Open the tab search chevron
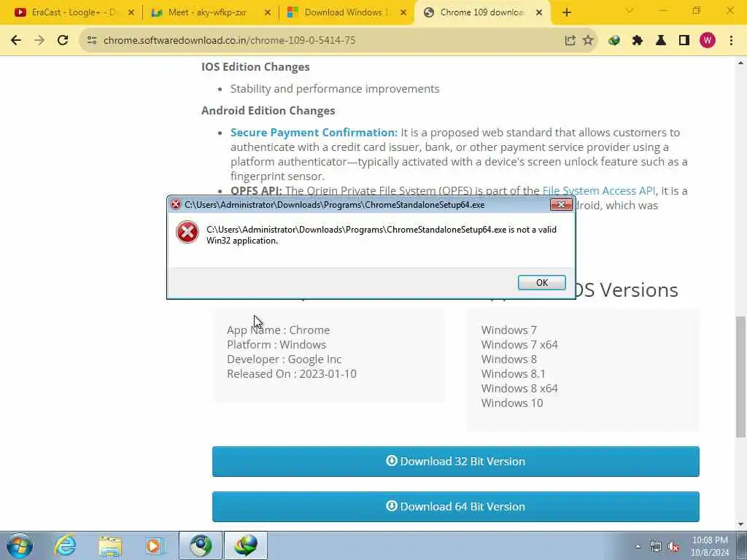Image resolution: width=747 pixels, height=560 pixels. (630, 10)
